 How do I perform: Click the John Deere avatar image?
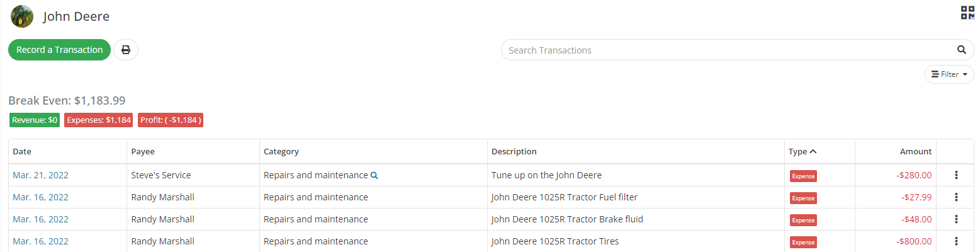[x=22, y=16]
